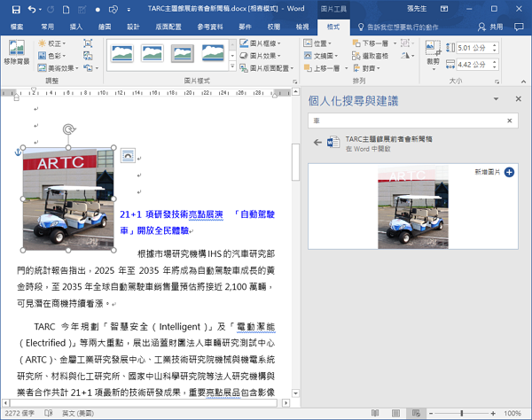Expand the picture styles gallery
Screen dimensions: 532x420
point(232,66)
